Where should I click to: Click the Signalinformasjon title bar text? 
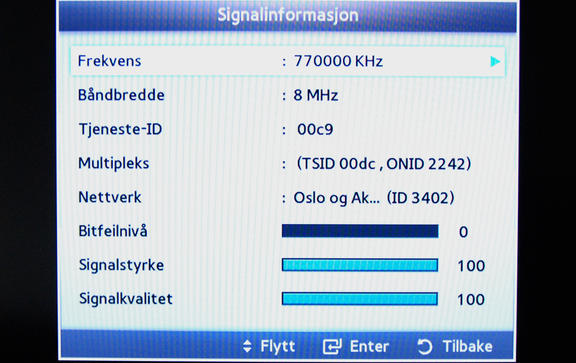(288, 15)
